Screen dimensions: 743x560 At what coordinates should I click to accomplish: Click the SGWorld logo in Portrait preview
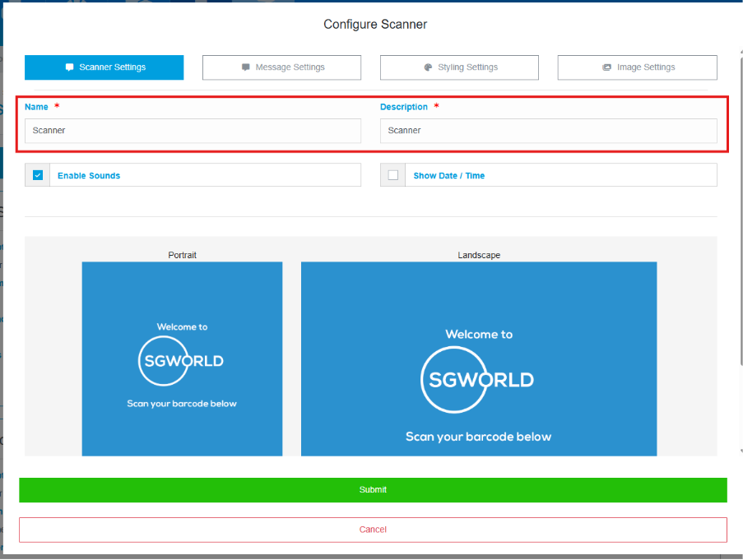click(x=182, y=360)
